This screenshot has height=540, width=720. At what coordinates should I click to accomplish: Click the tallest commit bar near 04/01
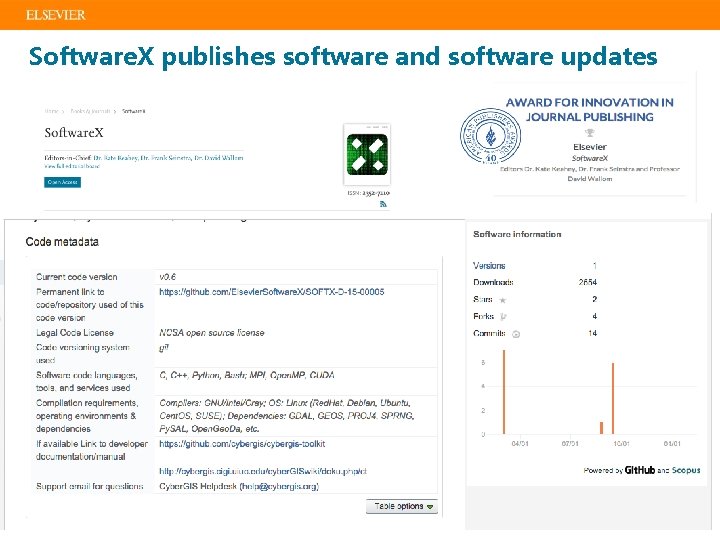pyautogui.click(x=504, y=392)
